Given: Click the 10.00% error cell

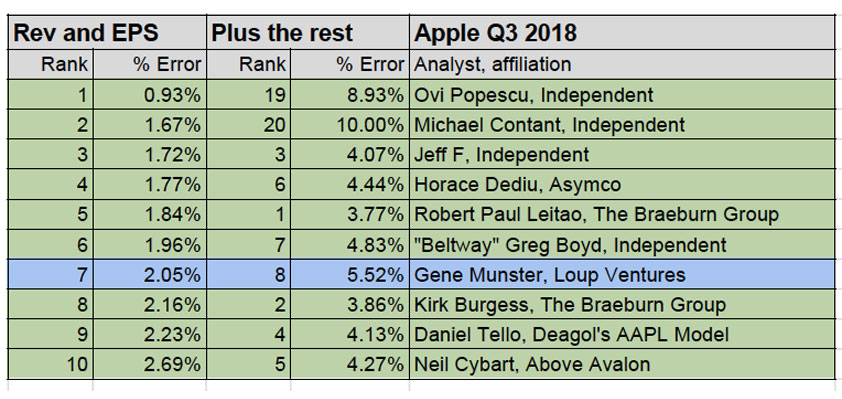Looking at the screenshot, I should (x=350, y=125).
